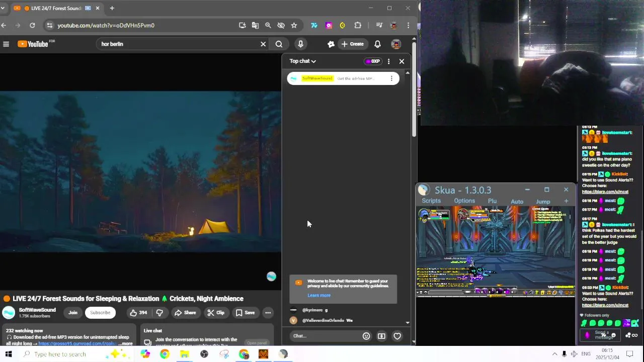This screenshot has height=362, width=644.
Task: Share the video
Action: pos(185,313)
